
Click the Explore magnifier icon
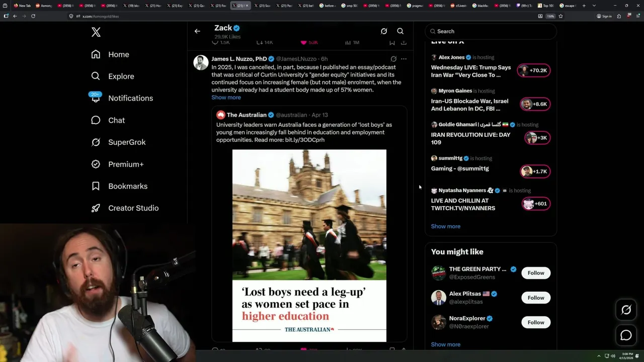pos(96,76)
